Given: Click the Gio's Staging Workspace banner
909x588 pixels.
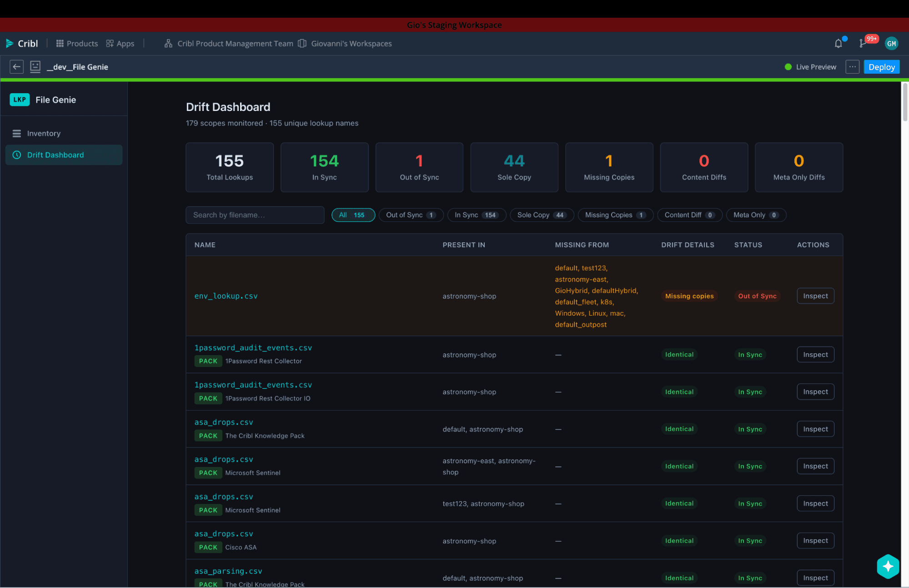Looking at the screenshot, I should [454, 25].
